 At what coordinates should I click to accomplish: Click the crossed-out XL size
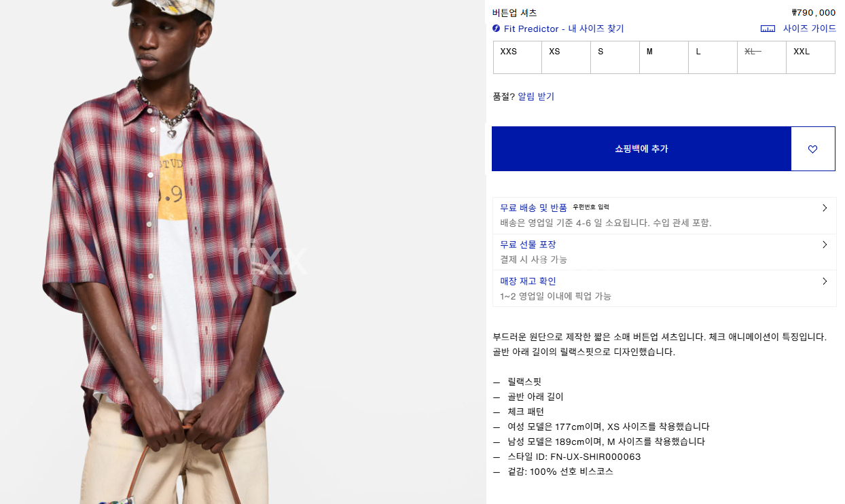click(x=762, y=57)
